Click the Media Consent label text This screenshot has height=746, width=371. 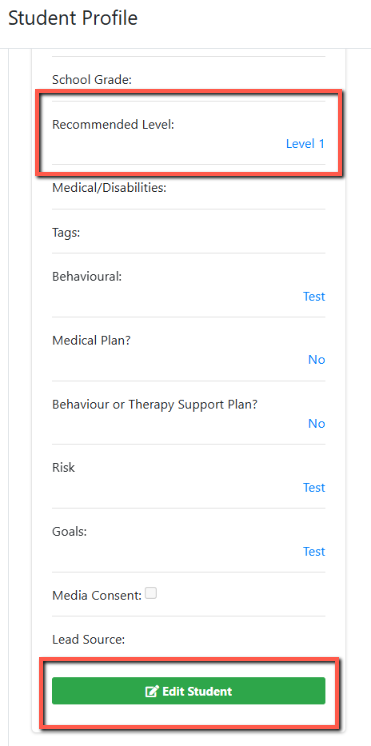point(97,595)
